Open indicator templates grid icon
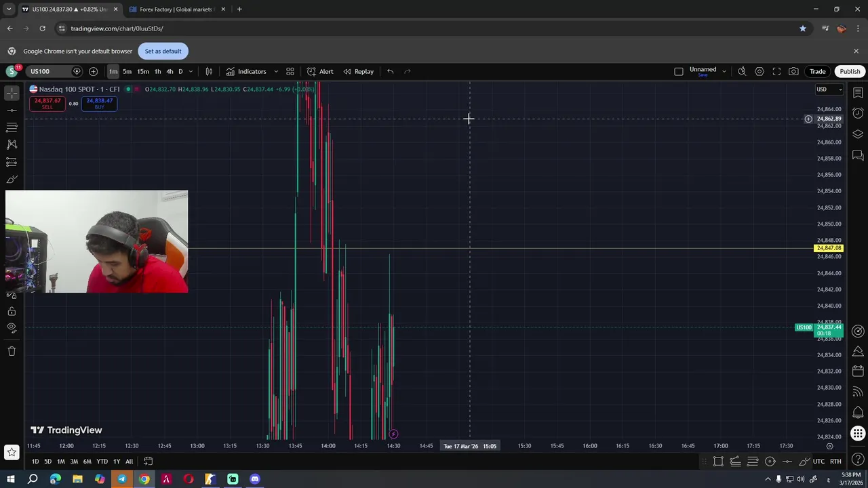 tap(290, 71)
